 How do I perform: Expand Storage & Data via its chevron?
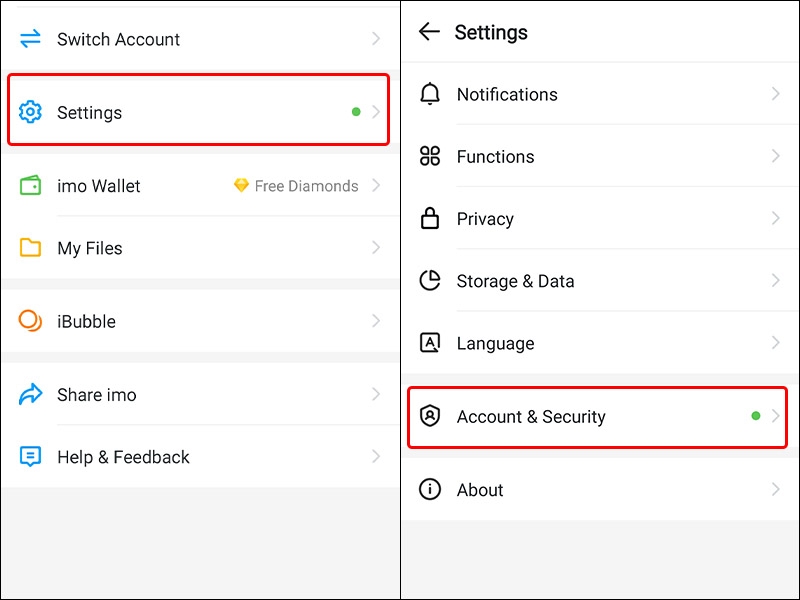[776, 280]
